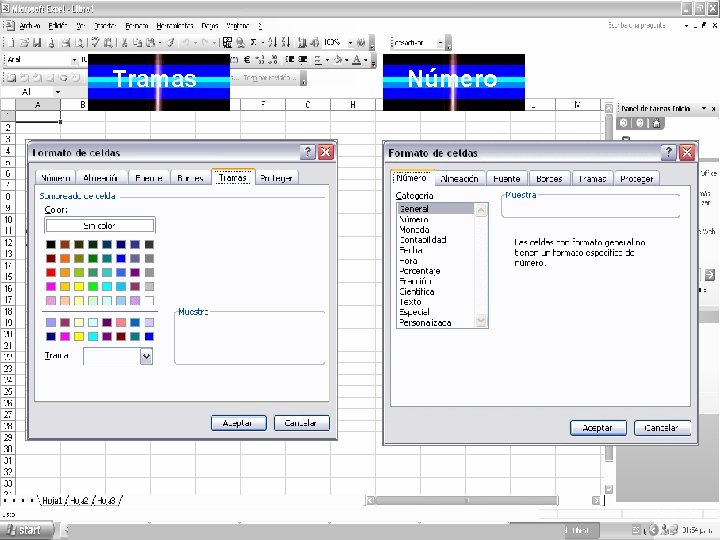Open the AutoSum dropdown arrow
Viewport: 720px width, 540px height.
pos(262,43)
